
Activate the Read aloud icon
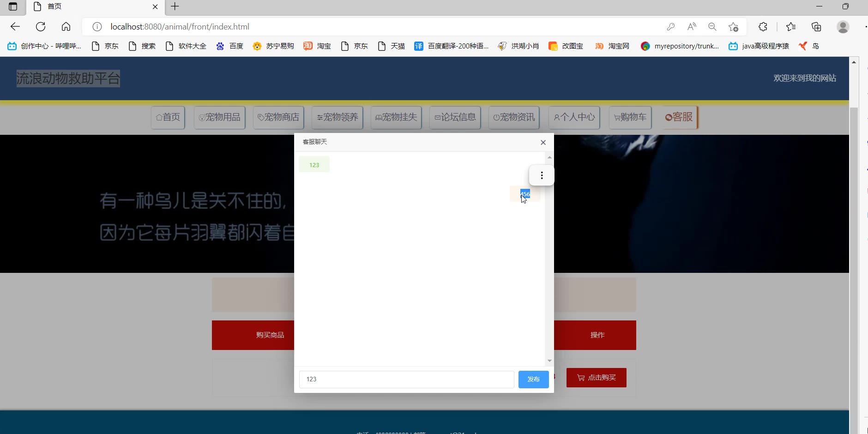[692, 27]
